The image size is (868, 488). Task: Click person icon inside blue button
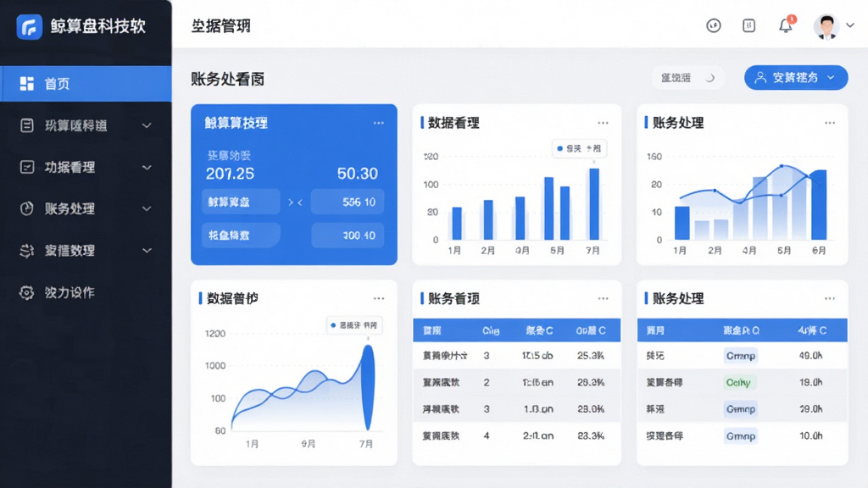tap(760, 77)
